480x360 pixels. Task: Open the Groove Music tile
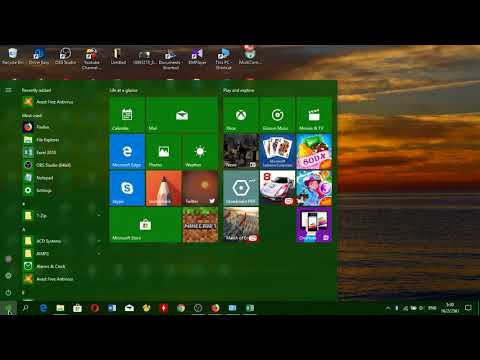coord(277,115)
